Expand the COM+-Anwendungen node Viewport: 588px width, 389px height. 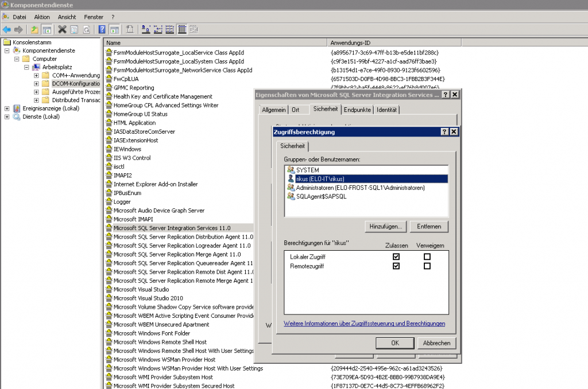click(36, 75)
